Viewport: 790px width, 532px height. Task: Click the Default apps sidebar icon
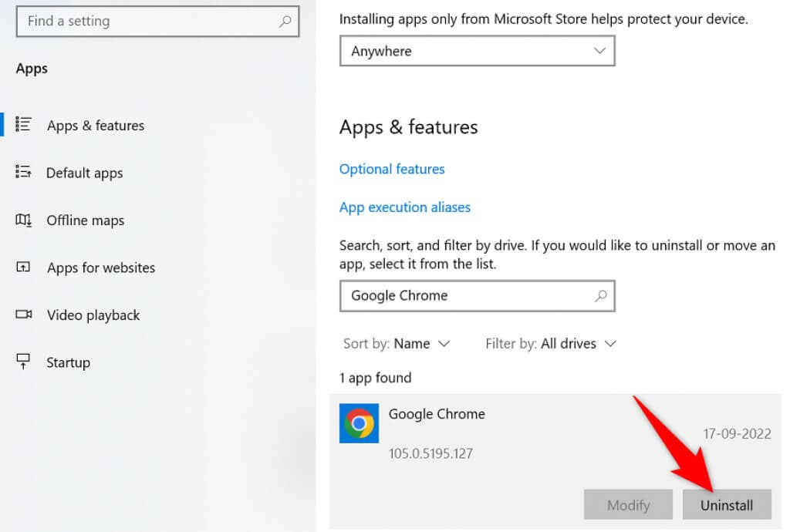[23, 173]
